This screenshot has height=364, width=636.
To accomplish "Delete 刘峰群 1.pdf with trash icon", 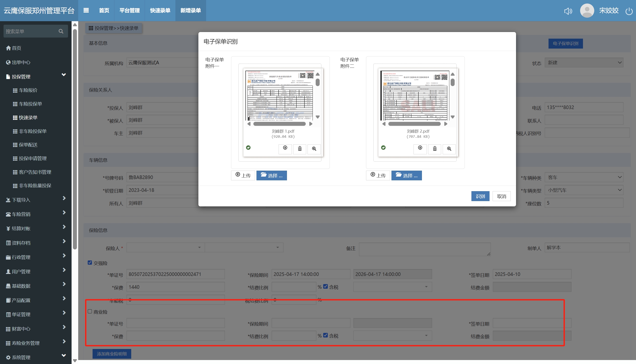I will 300,149.
